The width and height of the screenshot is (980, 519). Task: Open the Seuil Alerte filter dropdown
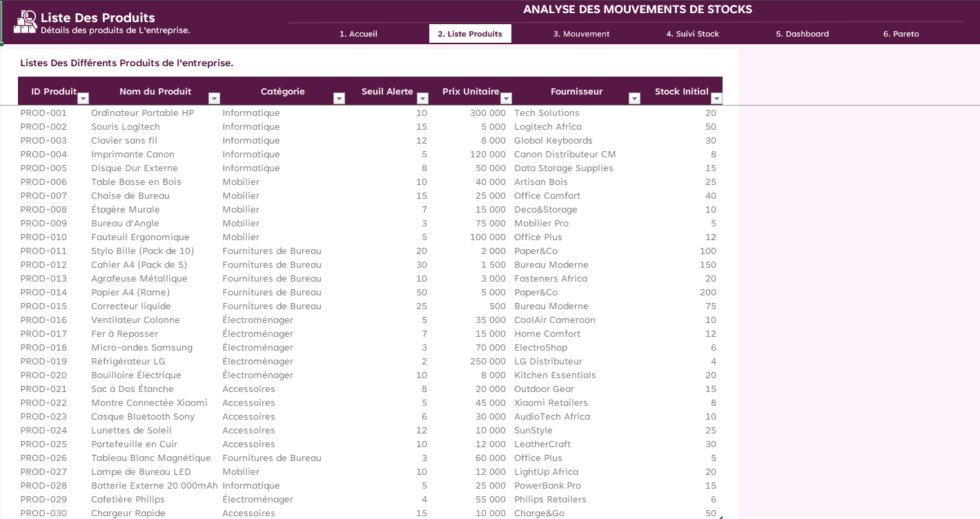point(421,98)
